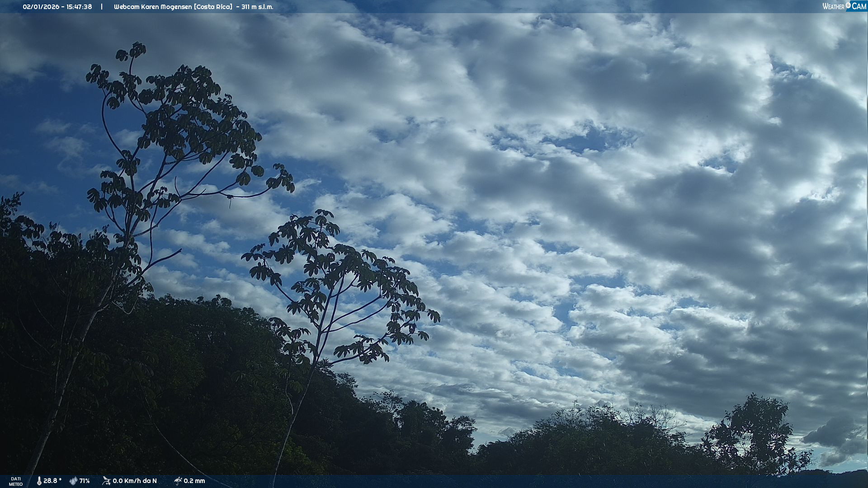Screen dimensions: 868x488
Task: Click the wind speed icon
Action: coord(106,481)
